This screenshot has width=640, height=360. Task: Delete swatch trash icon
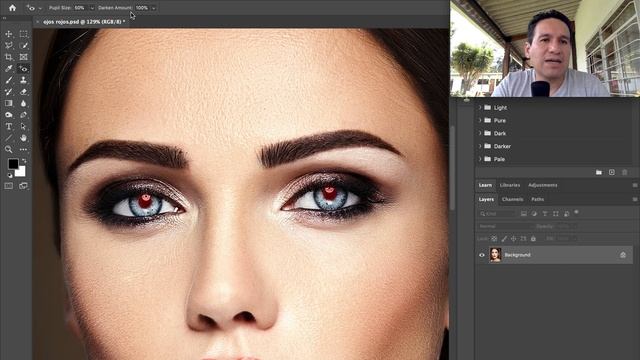pyautogui.click(x=624, y=172)
